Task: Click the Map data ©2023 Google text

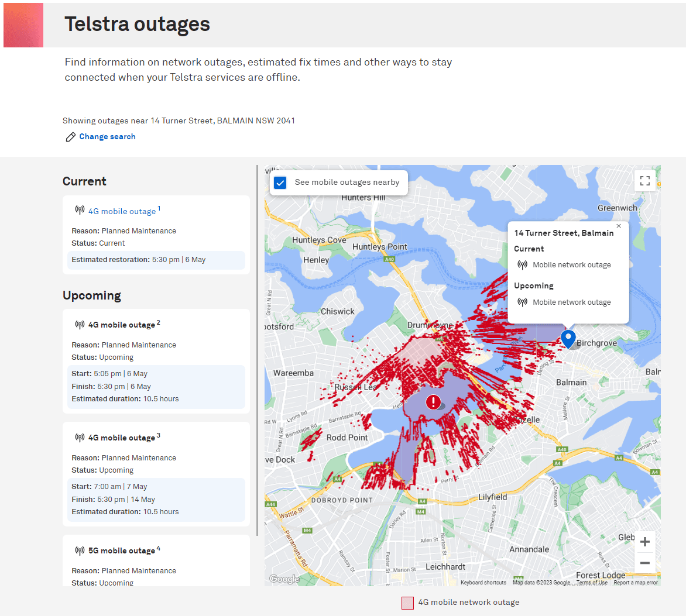Action: [541, 582]
